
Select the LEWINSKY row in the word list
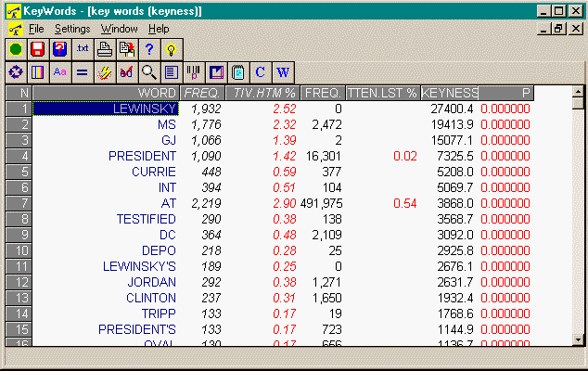[x=106, y=109]
